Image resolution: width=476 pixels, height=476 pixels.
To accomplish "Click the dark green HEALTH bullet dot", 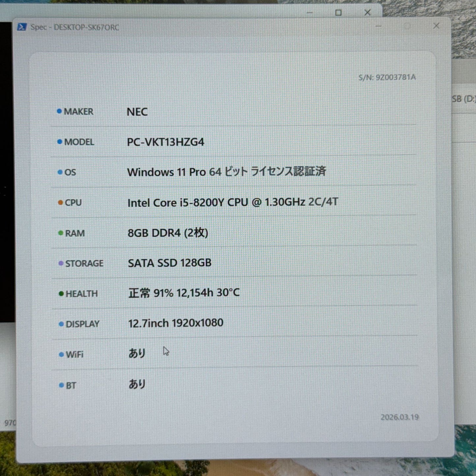I will point(61,294).
